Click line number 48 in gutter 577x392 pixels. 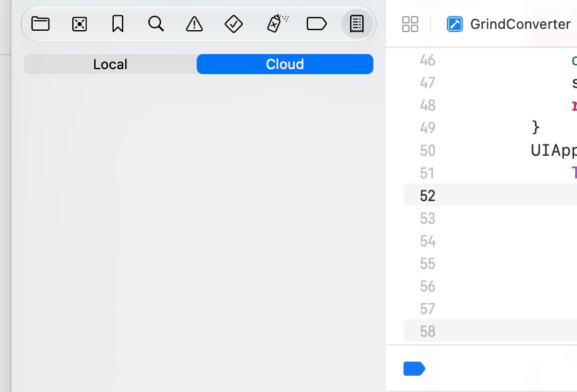[427, 106]
